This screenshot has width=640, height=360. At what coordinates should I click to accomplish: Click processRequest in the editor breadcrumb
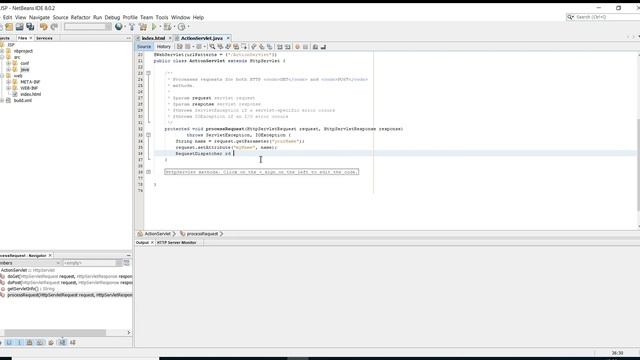202,234
